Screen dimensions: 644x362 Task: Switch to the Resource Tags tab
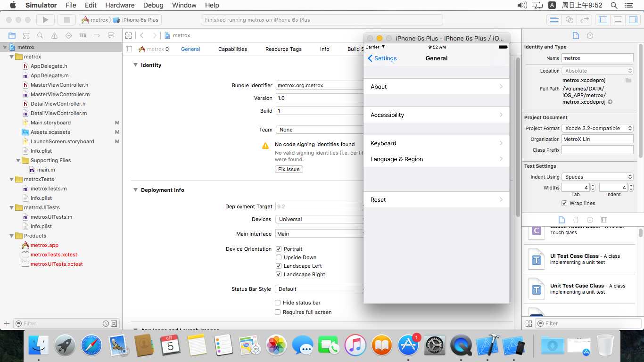click(x=283, y=49)
